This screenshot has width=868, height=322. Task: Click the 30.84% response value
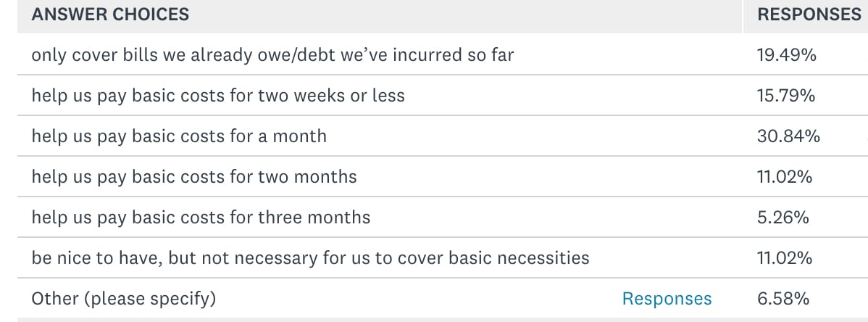click(788, 136)
